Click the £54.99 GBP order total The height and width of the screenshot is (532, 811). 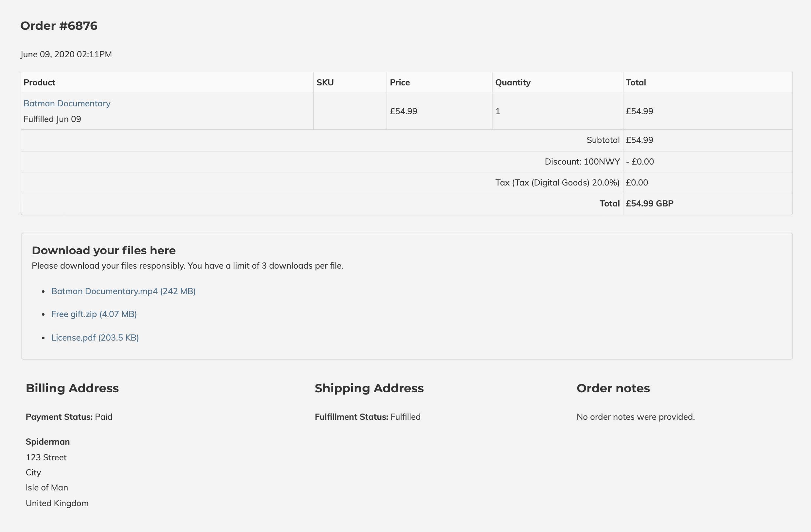pos(649,204)
